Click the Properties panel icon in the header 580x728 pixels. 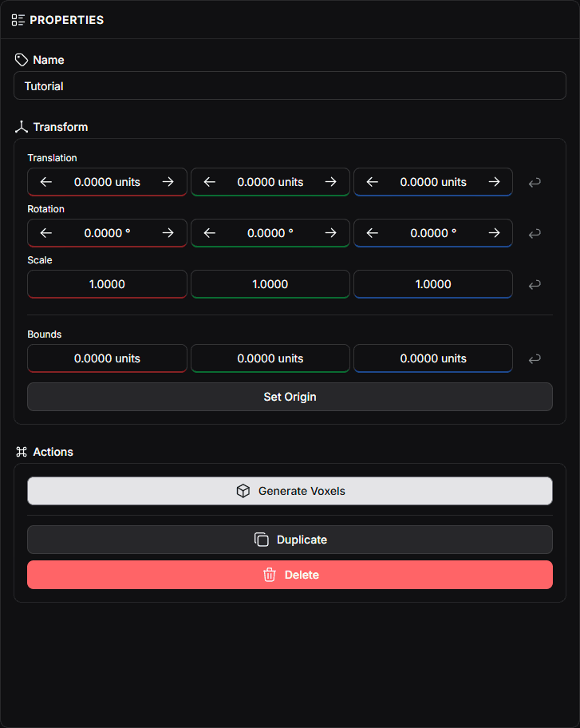point(18,19)
